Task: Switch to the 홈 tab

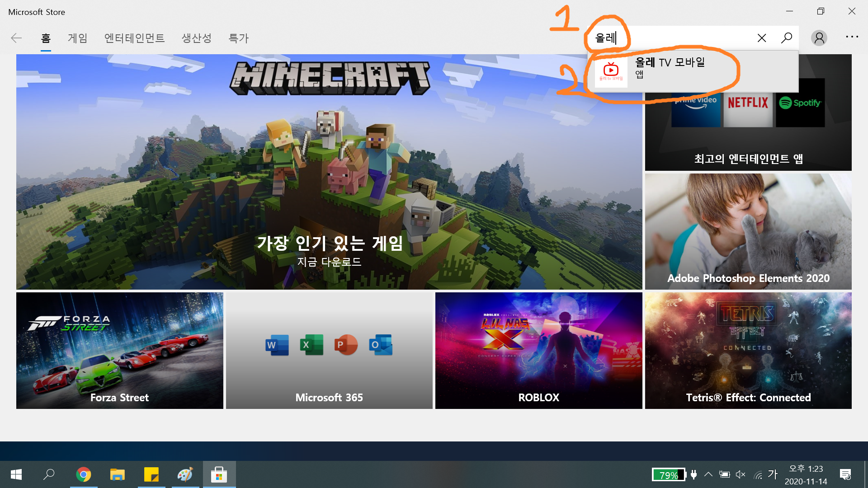Action: [46, 38]
